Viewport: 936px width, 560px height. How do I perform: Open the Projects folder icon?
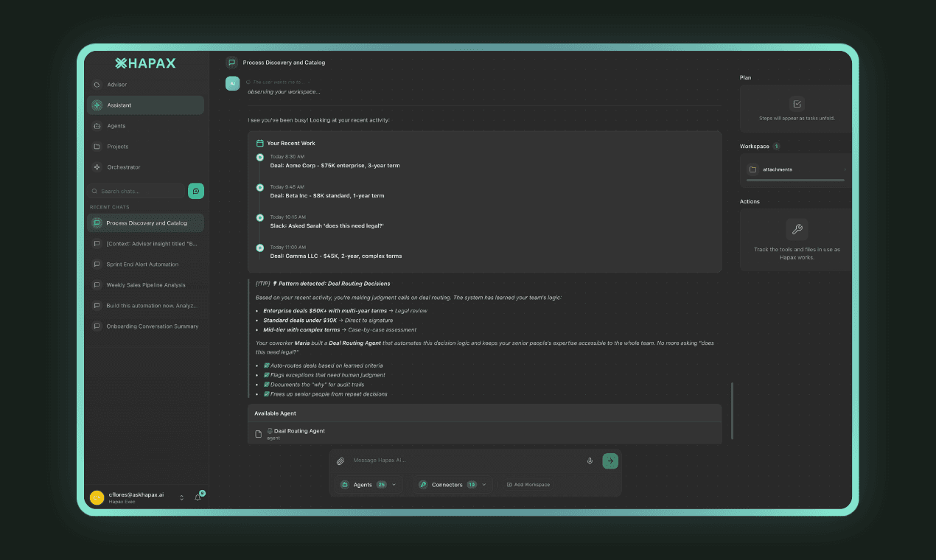(97, 146)
